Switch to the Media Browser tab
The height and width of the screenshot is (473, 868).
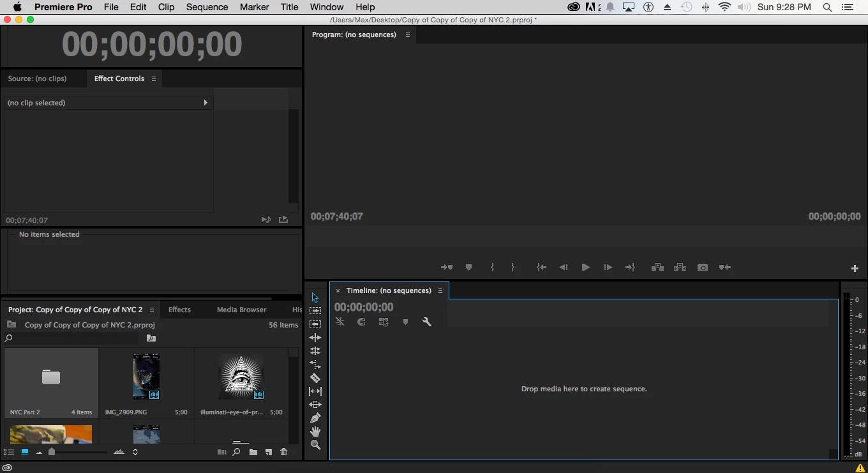click(242, 310)
